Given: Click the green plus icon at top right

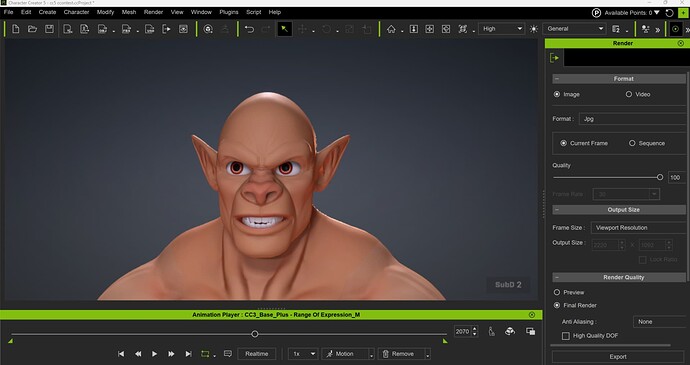Looking at the screenshot, I should pyautogui.click(x=683, y=13).
